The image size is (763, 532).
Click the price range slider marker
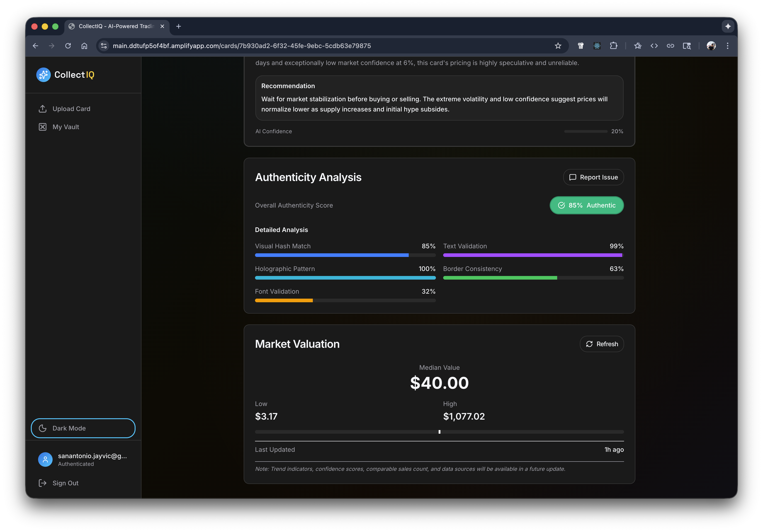click(439, 432)
